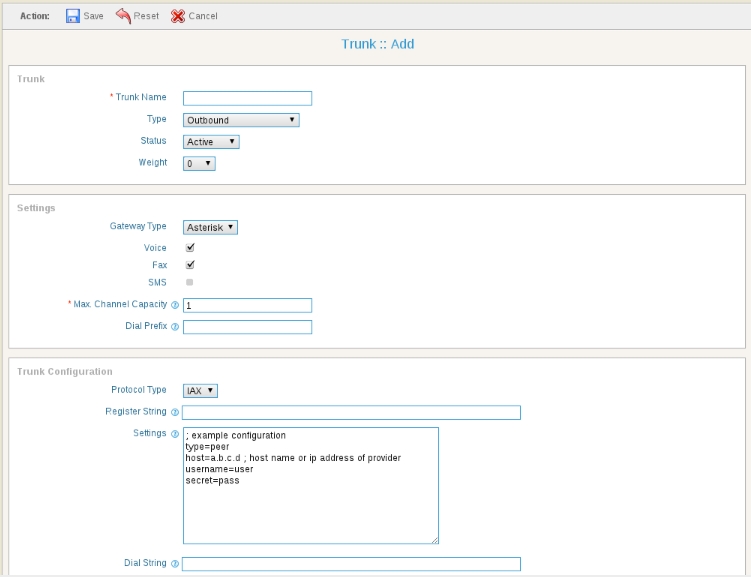The height and width of the screenshot is (577, 751).
Task: Click the 'type=peer' line in settings
Action: (207, 447)
